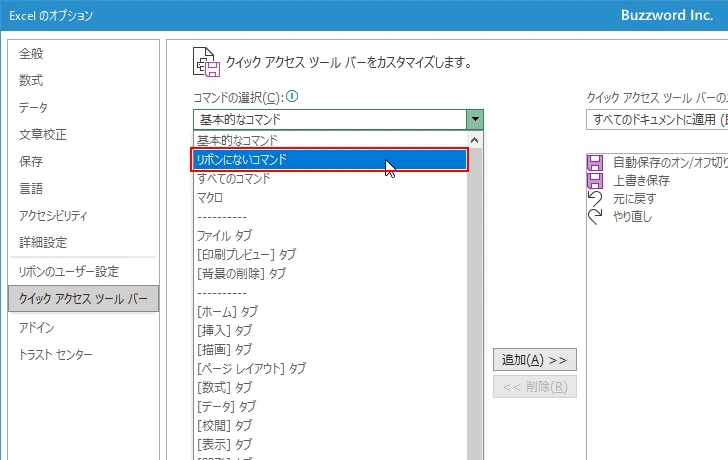
Task: Pick [数式] タブ in the dropdown
Action: tap(330, 387)
